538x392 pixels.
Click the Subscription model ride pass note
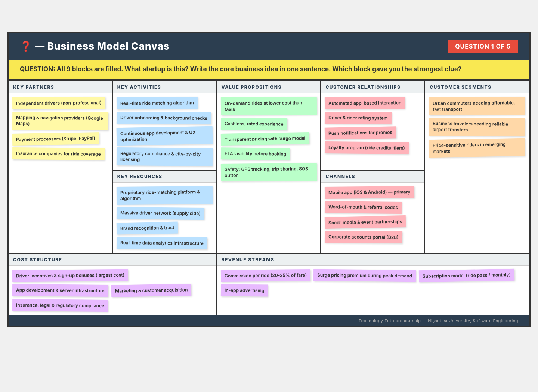(x=467, y=276)
